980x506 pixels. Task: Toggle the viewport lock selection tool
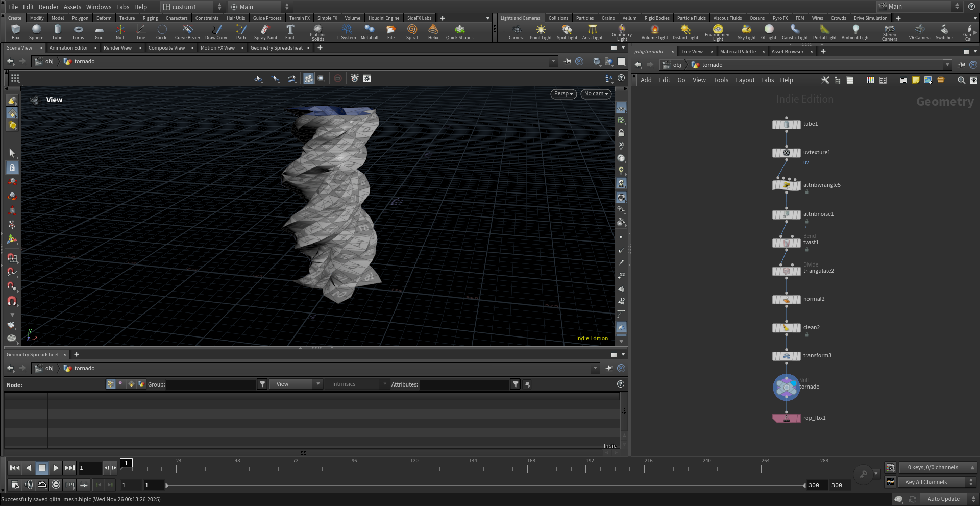pos(12,167)
